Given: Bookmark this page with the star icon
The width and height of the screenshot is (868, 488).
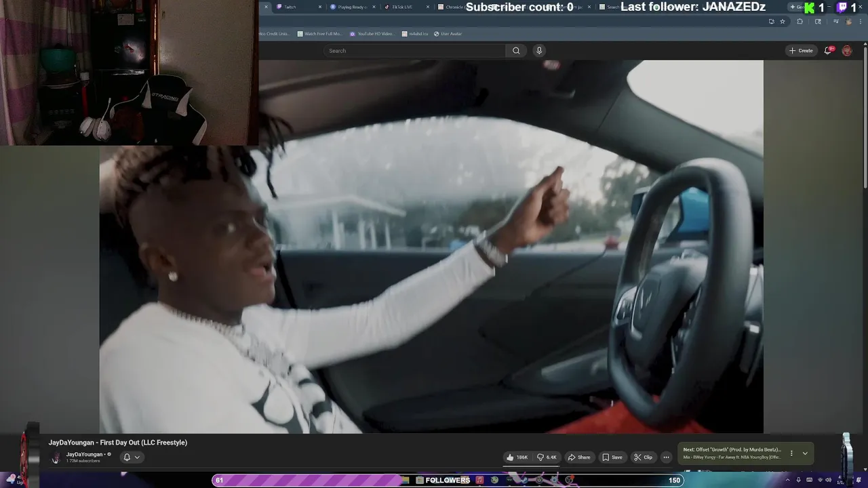Looking at the screenshot, I should click(x=783, y=22).
